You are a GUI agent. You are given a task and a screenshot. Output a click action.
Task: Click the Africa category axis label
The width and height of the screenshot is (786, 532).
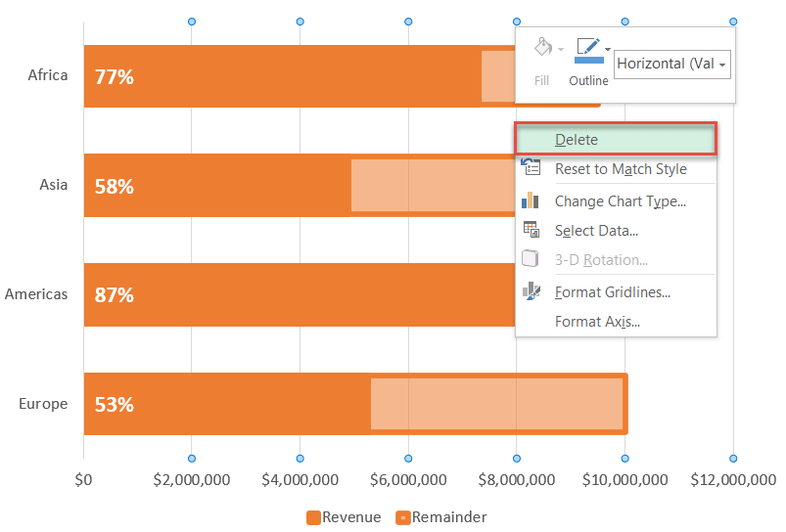tap(48, 75)
